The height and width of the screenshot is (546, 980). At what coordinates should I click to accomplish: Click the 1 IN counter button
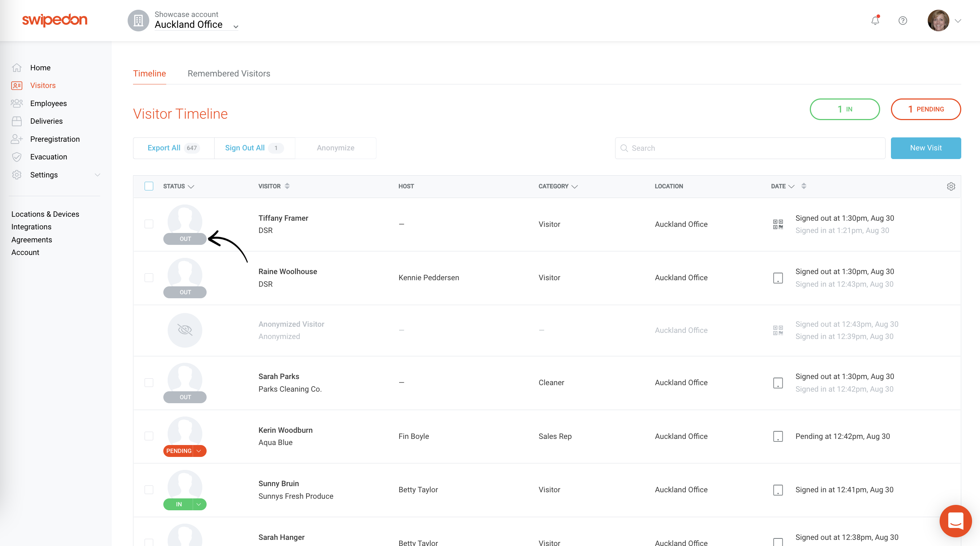click(844, 109)
